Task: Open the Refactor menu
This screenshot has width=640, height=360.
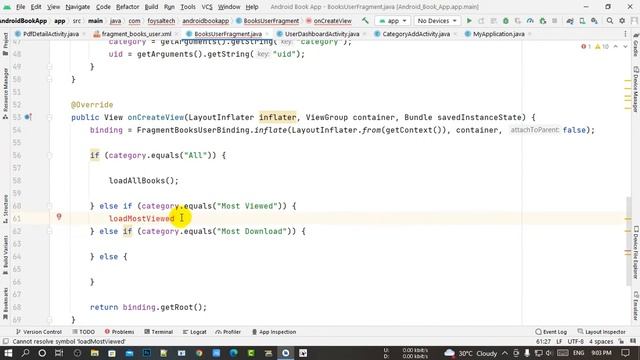Action: (x=127, y=7)
